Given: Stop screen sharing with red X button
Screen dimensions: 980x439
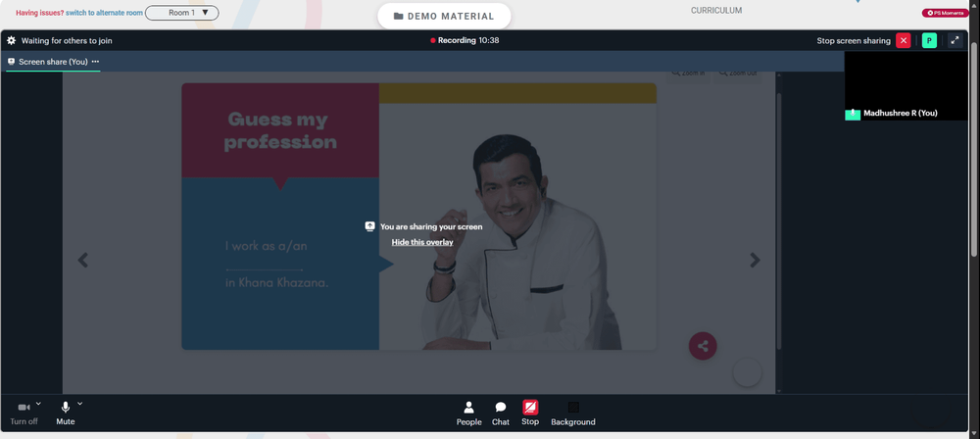Looking at the screenshot, I should point(904,40).
